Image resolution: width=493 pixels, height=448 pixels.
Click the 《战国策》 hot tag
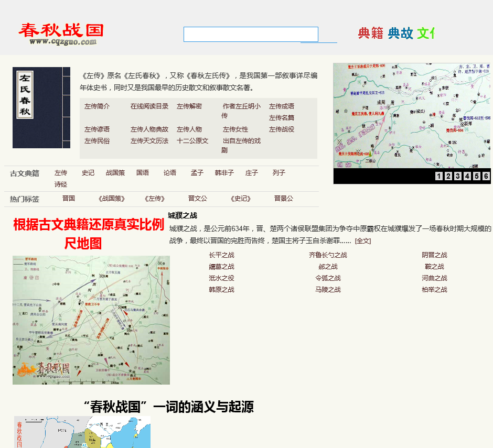(112, 199)
